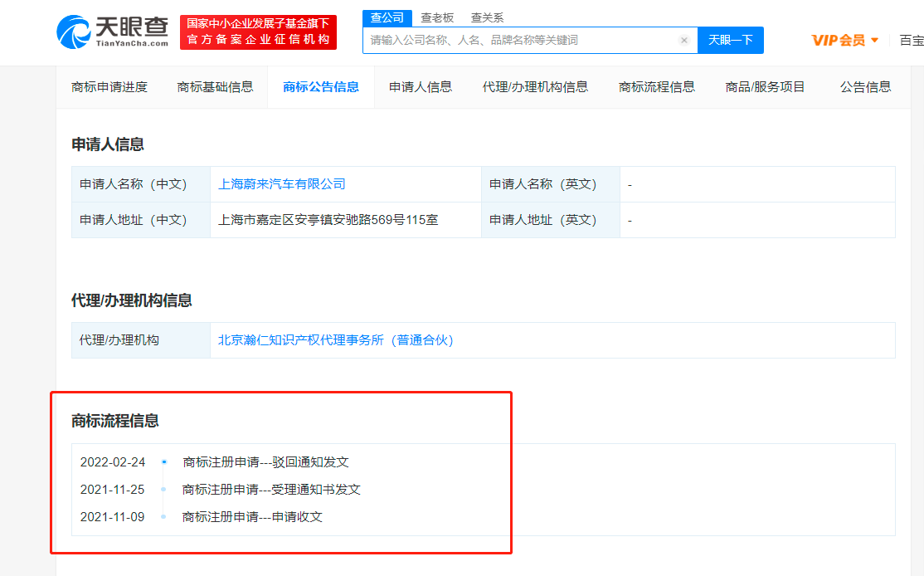Click the Tianyancha logo icon
Viewport: 924px width, 576px height.
74,32
